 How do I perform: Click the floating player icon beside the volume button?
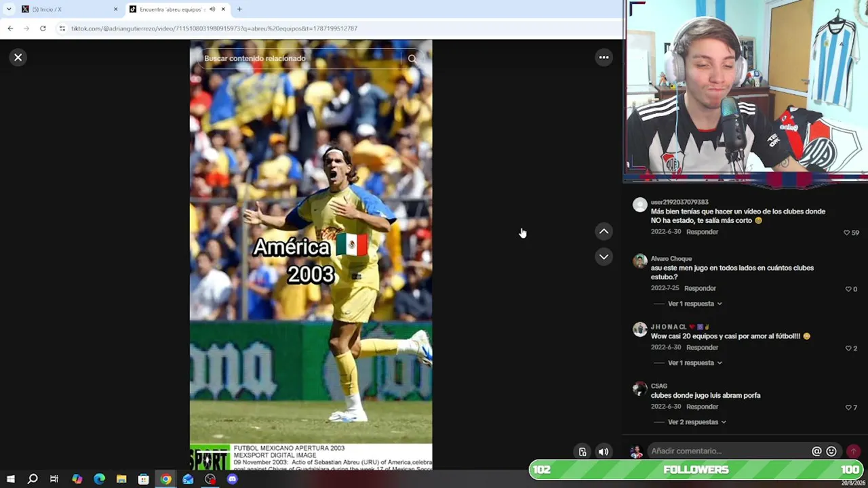click(x=582, y=452)
